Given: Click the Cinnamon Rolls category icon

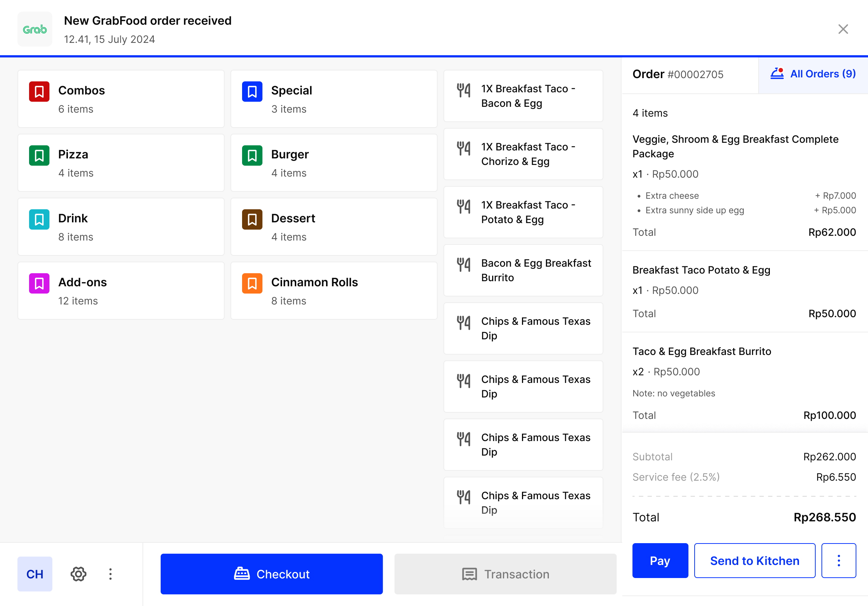Looking at the screenshot, I should (x=252, y=283).
